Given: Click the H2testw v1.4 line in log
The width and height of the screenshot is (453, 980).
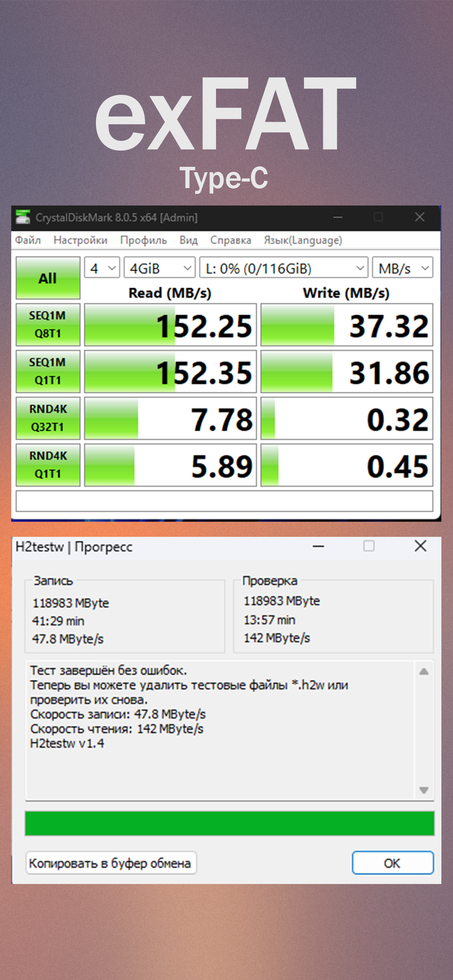Looking at the screenshot, I should click(x=67, y=743).
